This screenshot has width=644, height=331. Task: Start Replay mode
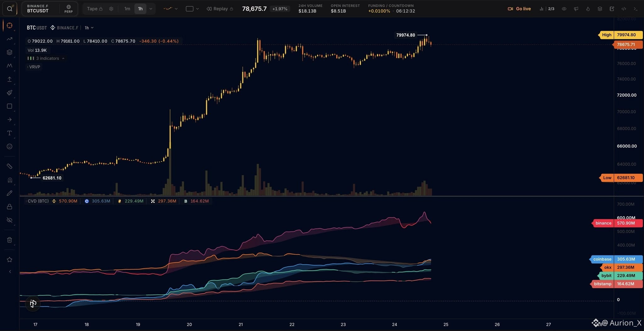220,9
